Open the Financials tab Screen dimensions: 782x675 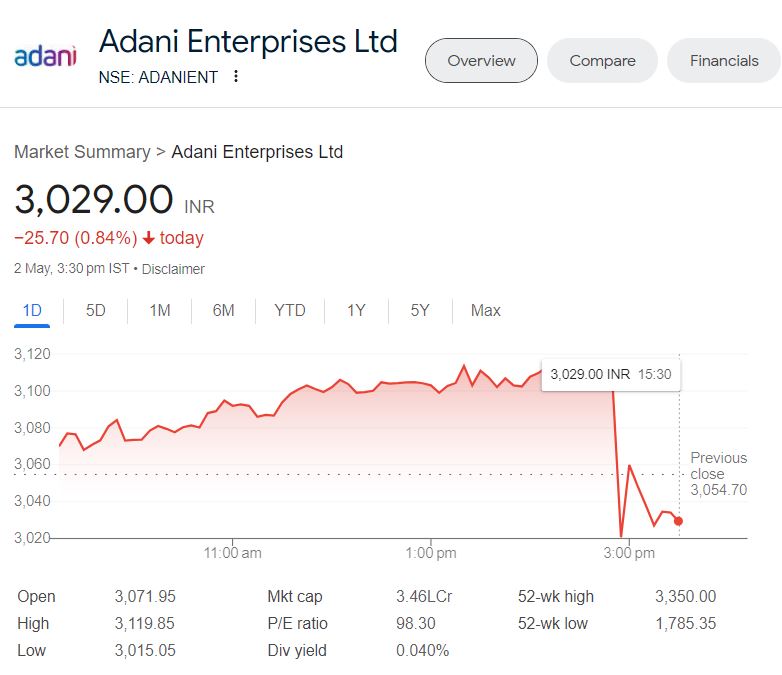click(724, 61)
